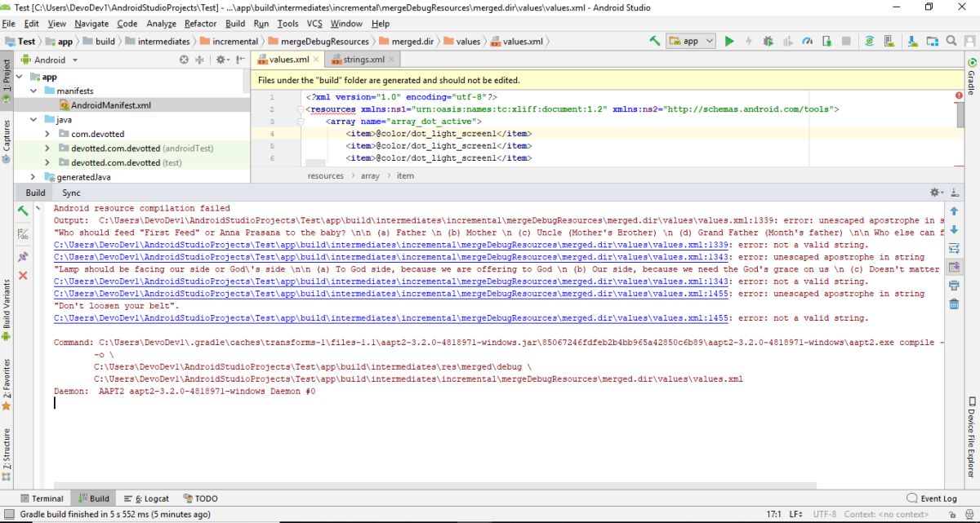
Task: Hide the Project panel with the hide icon
Action: pyautogui.click(x=240, y=60)
